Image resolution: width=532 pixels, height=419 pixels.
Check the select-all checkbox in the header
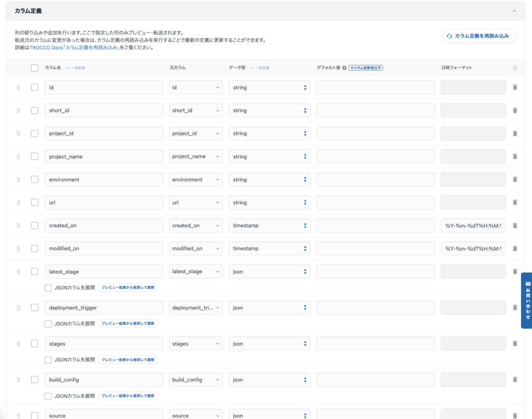point(34,68)
